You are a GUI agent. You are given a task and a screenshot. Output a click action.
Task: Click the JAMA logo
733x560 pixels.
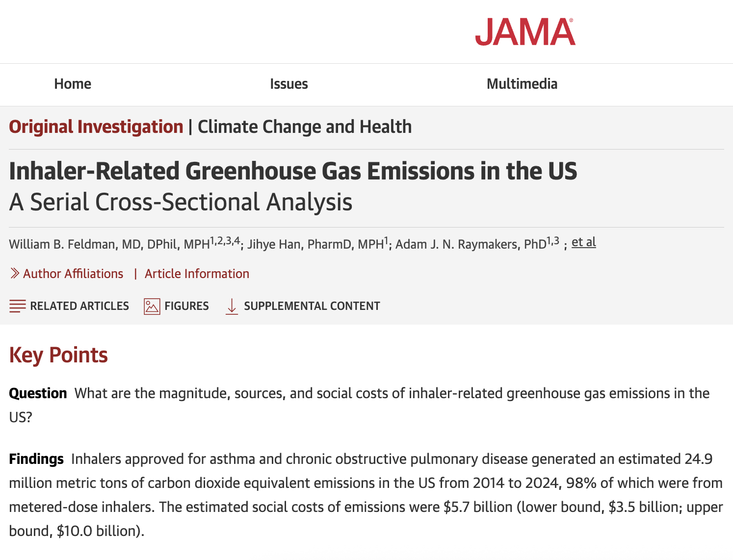(x=525, y=32)
